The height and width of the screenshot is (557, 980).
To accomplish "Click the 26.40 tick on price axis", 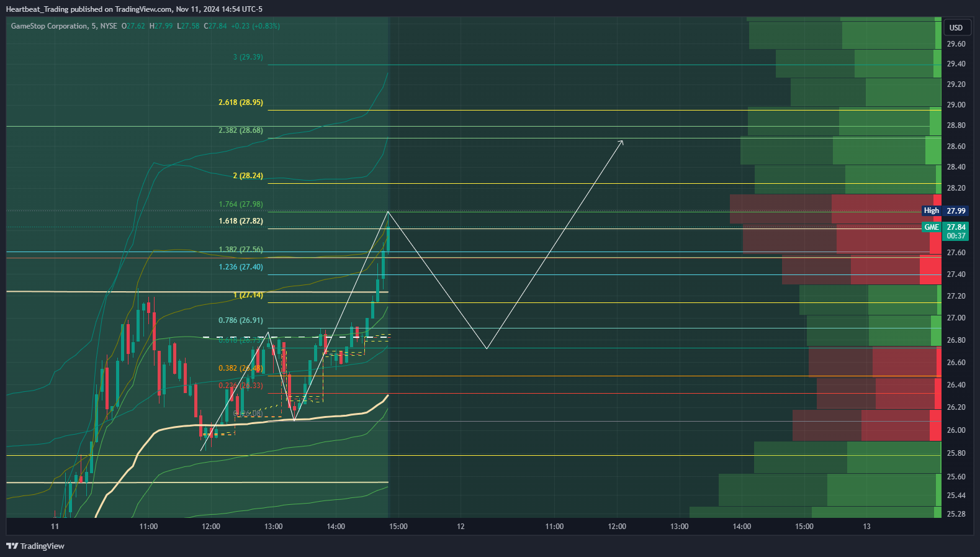I will click(x=956, y=385).
